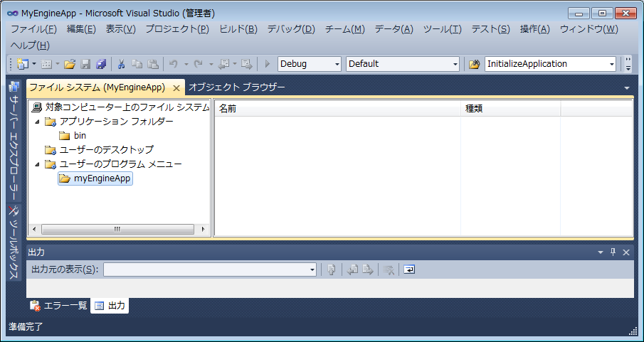Screen dimensions: 644x342
Task: Click the Clear All output icon
Action: coord(389,269)
